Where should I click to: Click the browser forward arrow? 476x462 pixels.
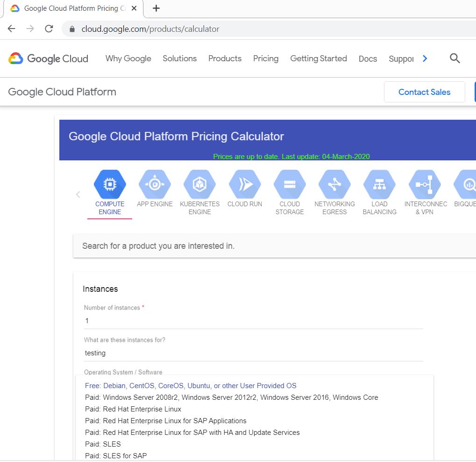30,29
